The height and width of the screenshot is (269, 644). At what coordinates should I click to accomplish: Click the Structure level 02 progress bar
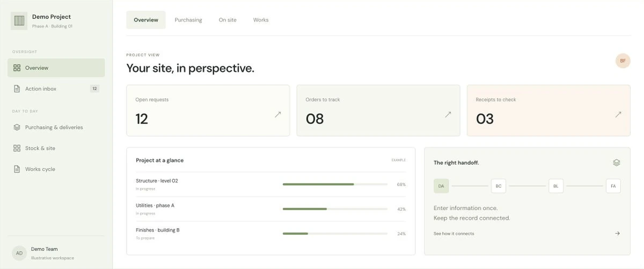[x=335, y=184]
